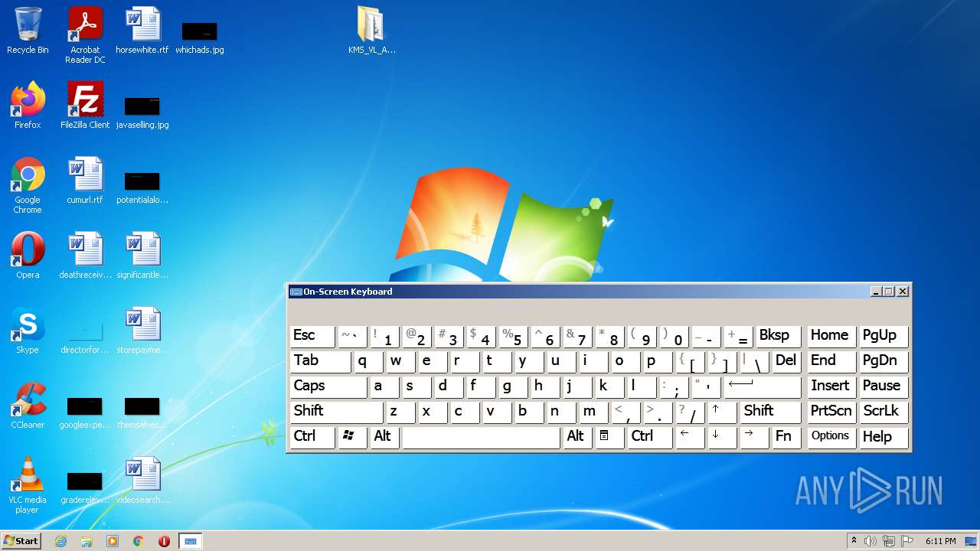Select googleexpe... image file
The height and width of the screenshot is (551, 980).
[85, 412]
